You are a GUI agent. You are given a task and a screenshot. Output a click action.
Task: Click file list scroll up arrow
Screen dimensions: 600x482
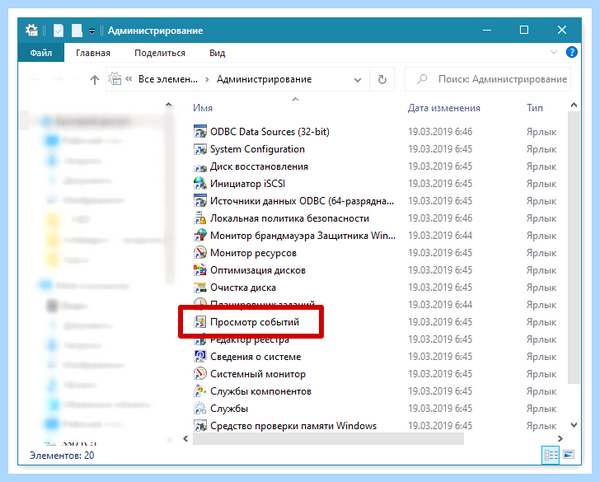tap(574, 105)
